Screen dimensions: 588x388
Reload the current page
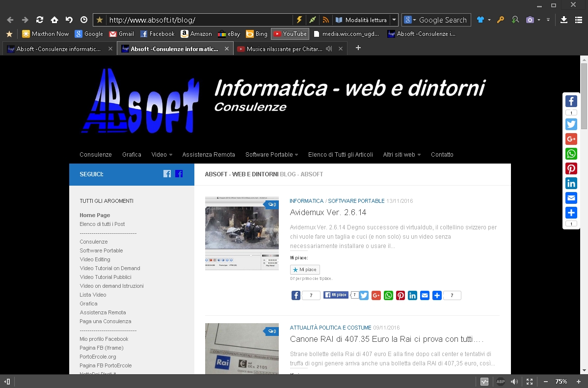pos(40,20)
